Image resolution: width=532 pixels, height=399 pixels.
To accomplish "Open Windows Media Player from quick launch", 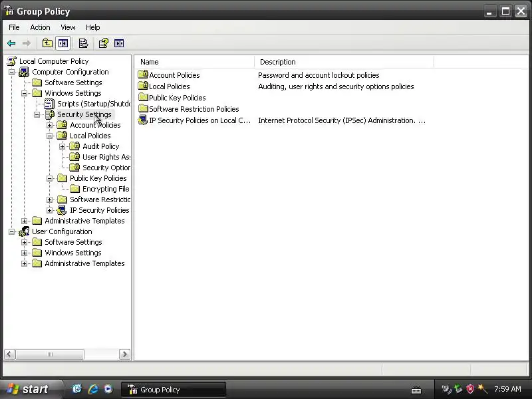I will tap(108, 389).
